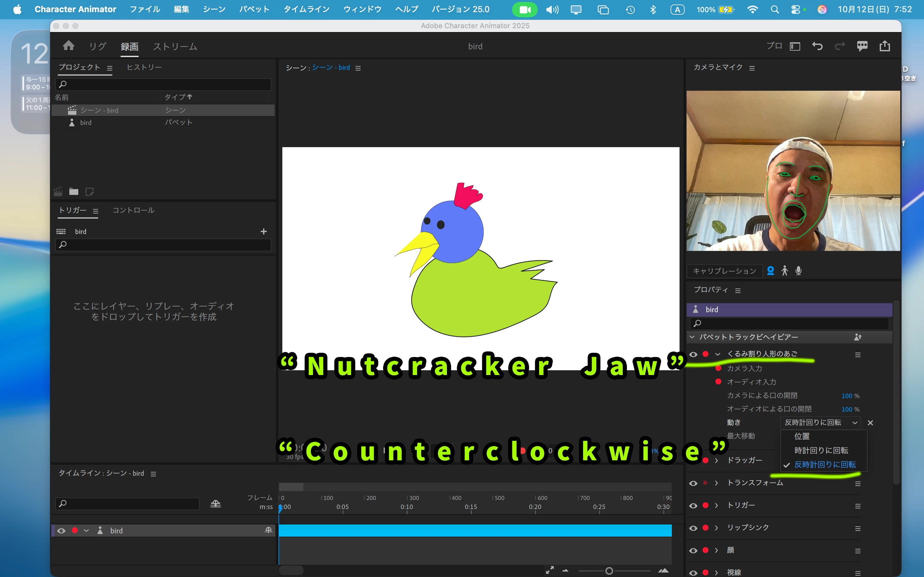Hide the bird track in timeline
The image size is (924, 577).
61,531
